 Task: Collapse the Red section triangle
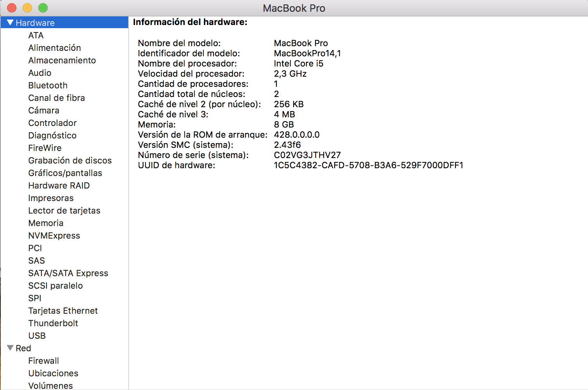click(10, 348)
